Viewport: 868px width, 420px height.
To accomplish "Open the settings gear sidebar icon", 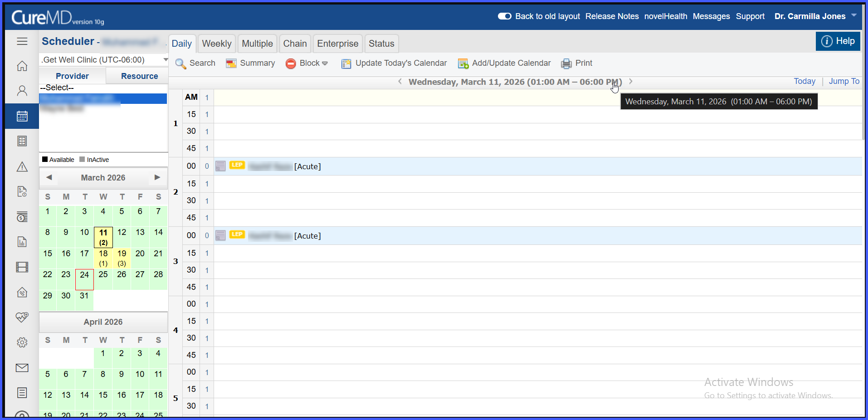I will pyautogui.click(x=22, y=342).
